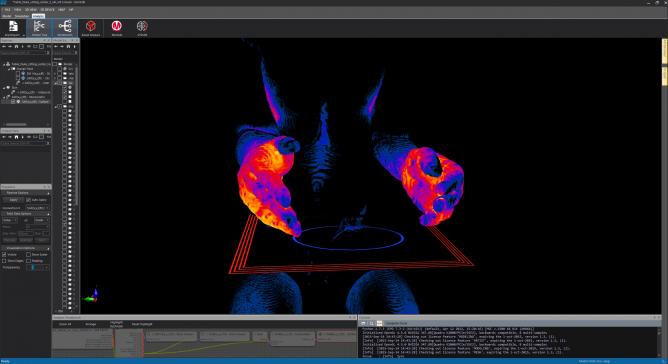The height and width of the screenshot is (364, 668).
Task: Collapse the Visualization Options section
Action: tap(26, 248)
